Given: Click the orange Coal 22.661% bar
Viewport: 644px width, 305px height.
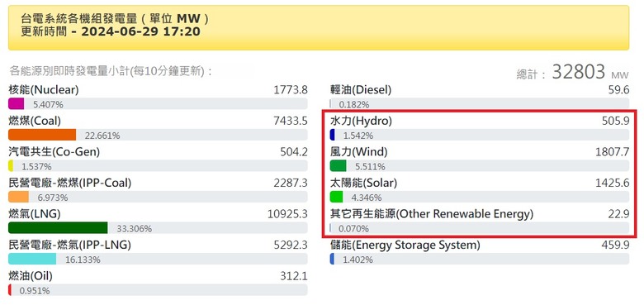Looking at the screenshot, I should click(x=42, y=135).
